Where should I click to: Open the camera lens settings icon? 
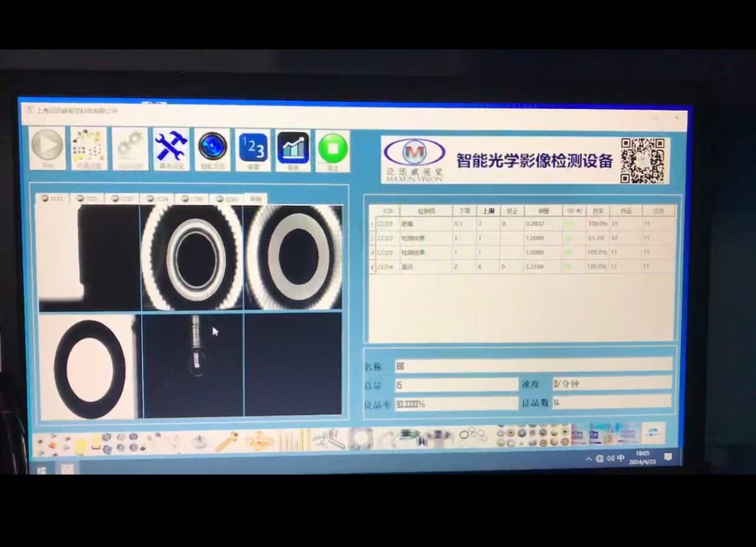tap(213, 149)
